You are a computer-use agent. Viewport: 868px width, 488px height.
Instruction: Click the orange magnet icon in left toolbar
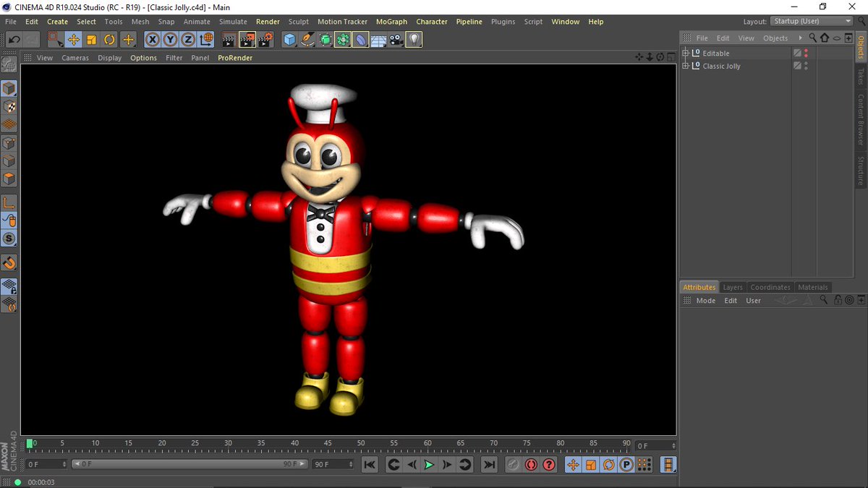[9, 262]
